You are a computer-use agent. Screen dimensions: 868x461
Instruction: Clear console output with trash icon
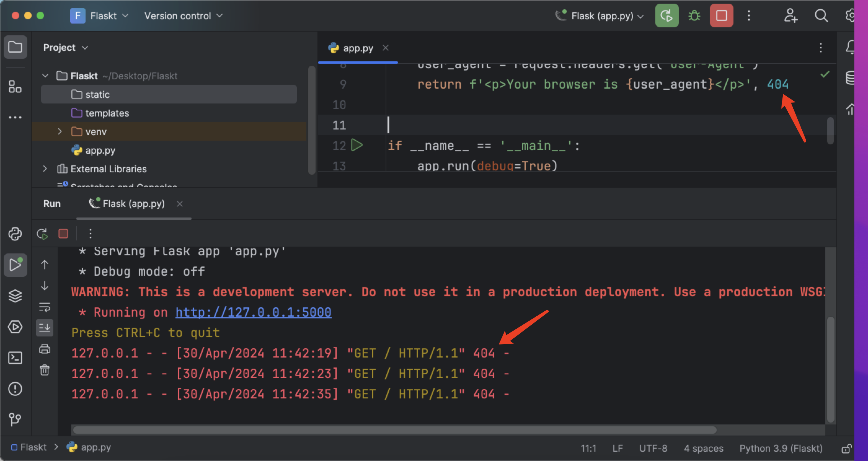44,370
